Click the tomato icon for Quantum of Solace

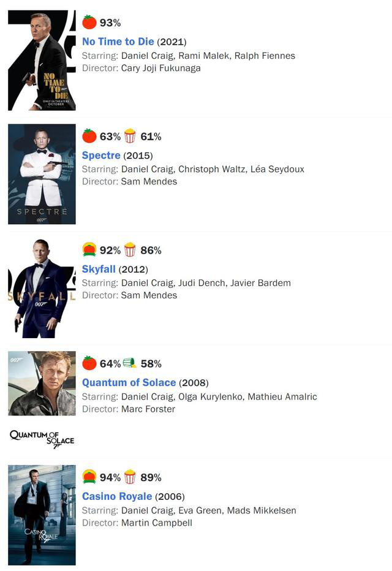tap(89, 363)
